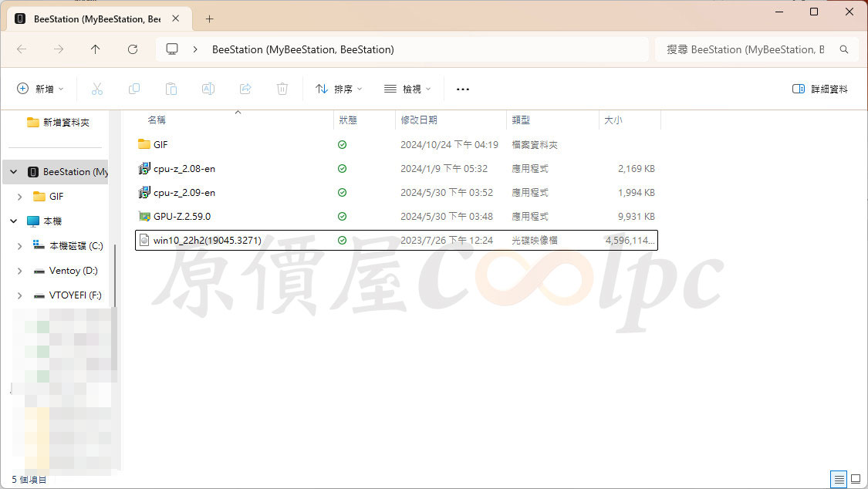Click the navigation pane scrollbar
This screenshot has height=489, width=868.
point(115,277)
